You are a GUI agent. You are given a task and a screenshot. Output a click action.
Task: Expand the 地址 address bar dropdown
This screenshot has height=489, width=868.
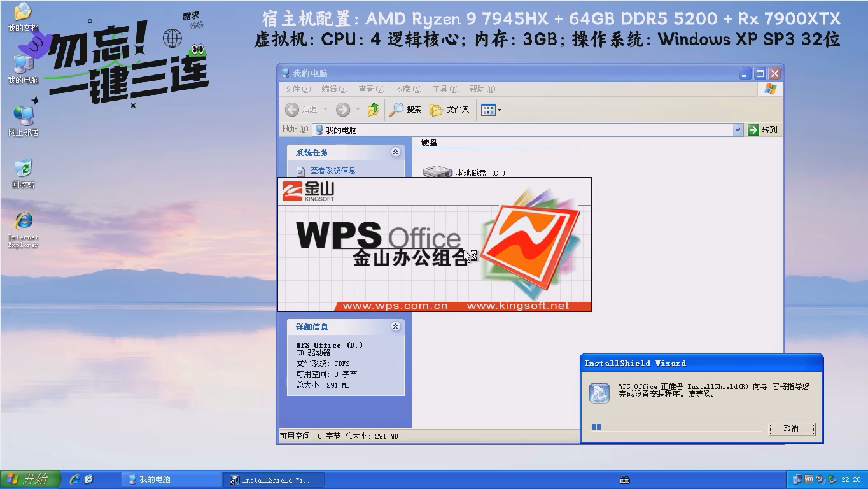738,130
